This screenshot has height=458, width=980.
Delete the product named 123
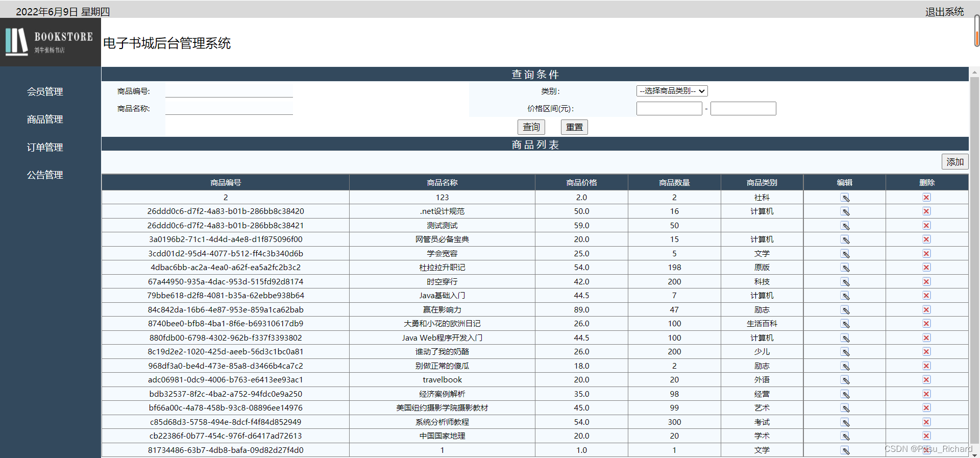926,198
